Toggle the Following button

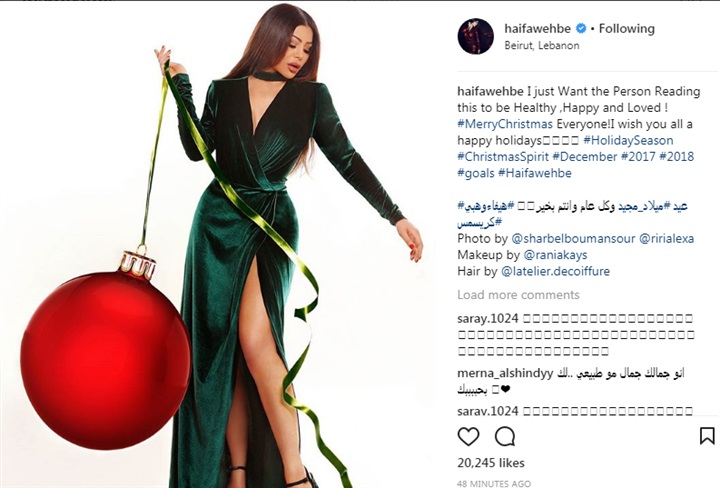(626, 28)
